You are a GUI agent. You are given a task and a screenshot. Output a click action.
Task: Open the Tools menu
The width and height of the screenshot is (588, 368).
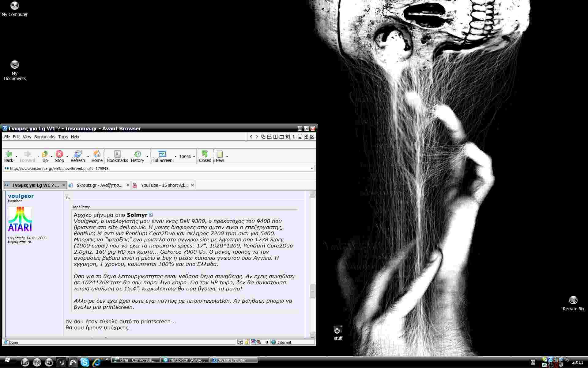coord(63,137)
